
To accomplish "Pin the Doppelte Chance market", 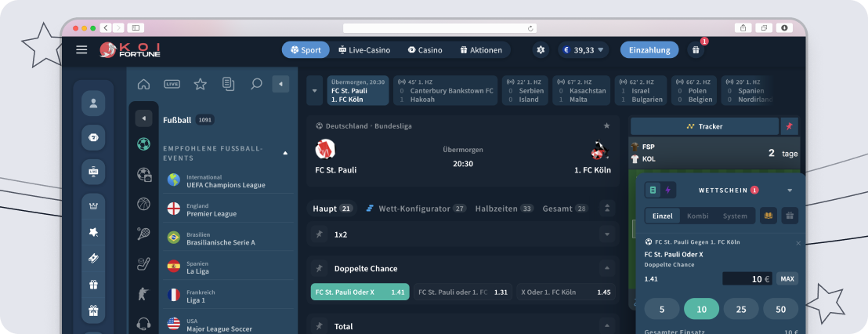I will coord(319,269).
